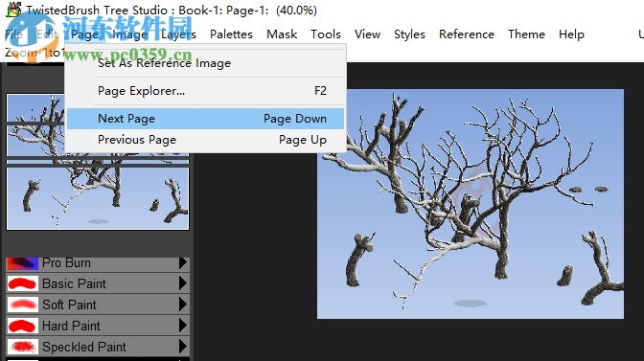Expand the Pro Burn brush arrow

(x=183, y=263)
